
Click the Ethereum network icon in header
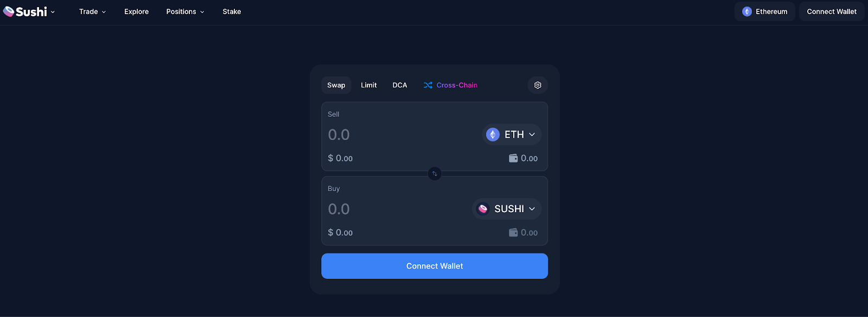[x=747, y=11]
